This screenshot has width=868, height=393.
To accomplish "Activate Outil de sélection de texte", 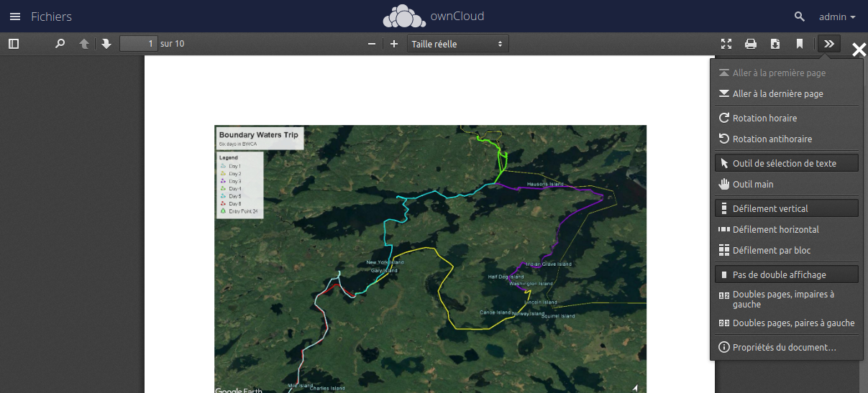I will coord(787,163).
